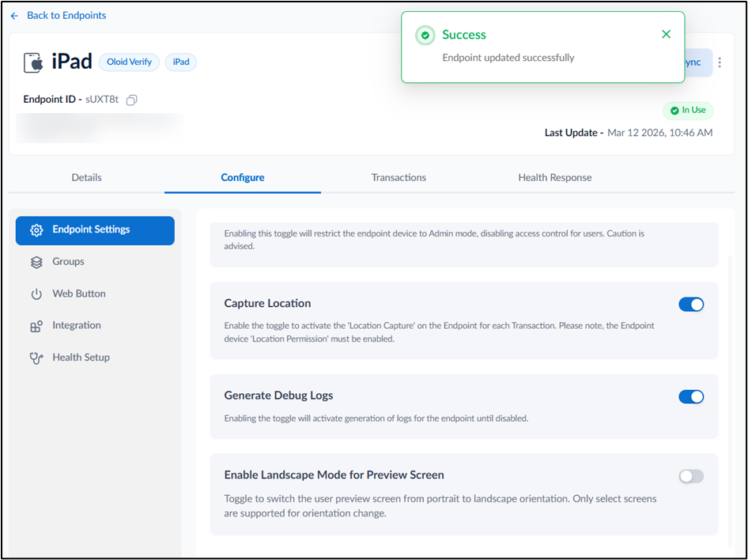Viewport: 748px width, 560px height.
Task: Click 'Endpoint updated successfully' message
Action: click(x=508, y=58)
